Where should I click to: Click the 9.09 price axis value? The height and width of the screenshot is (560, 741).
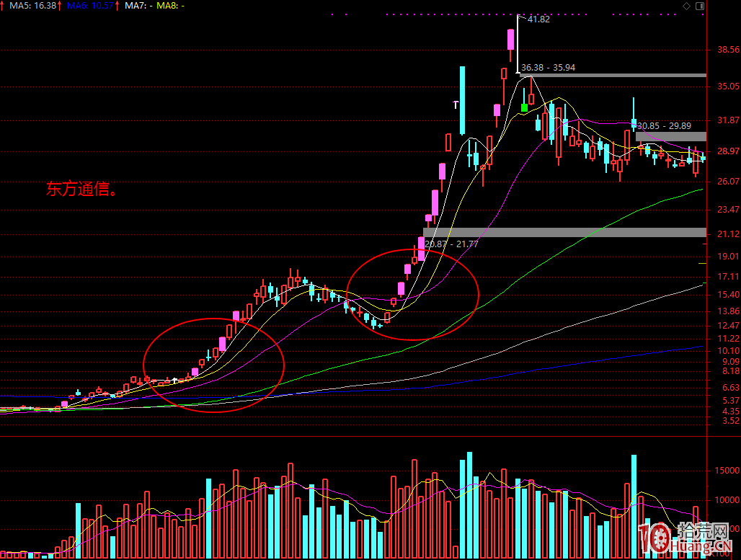[x=731, y=362]
